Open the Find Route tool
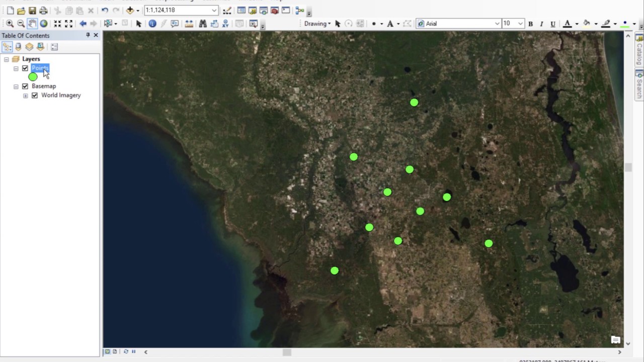Image resolution: width=644 pixels, height=362 pixels. pyautogui.click(x=214, y=24)
